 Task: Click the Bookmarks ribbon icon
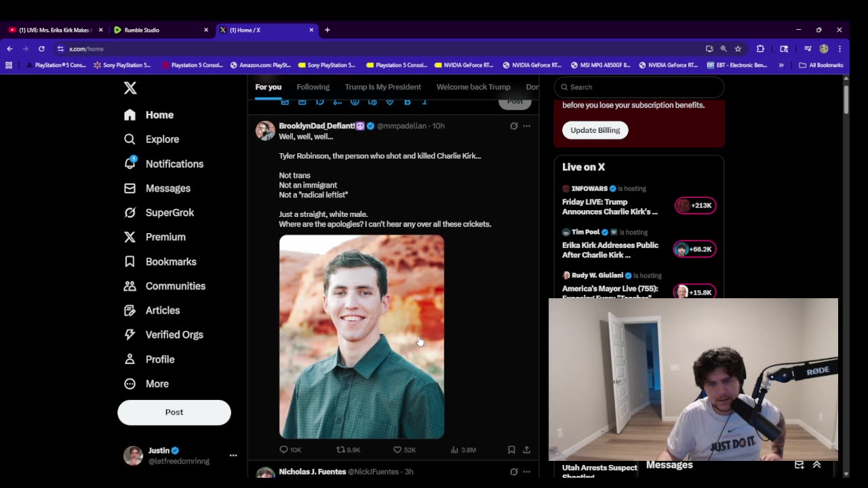(x=130, y=262)
